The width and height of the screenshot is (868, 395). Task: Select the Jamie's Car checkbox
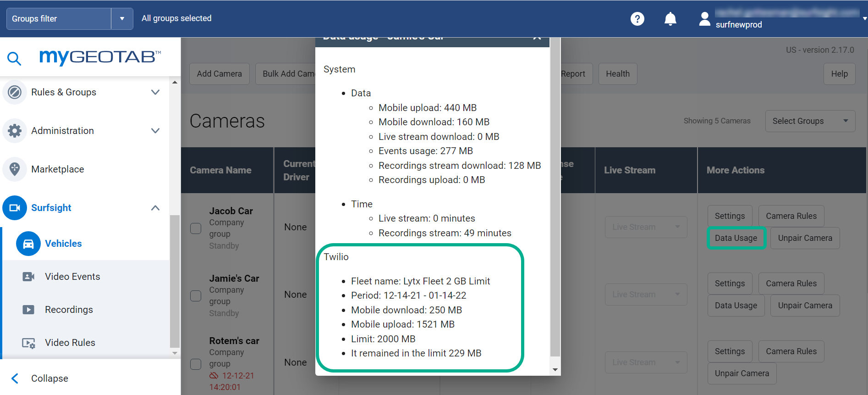[196, 296]
